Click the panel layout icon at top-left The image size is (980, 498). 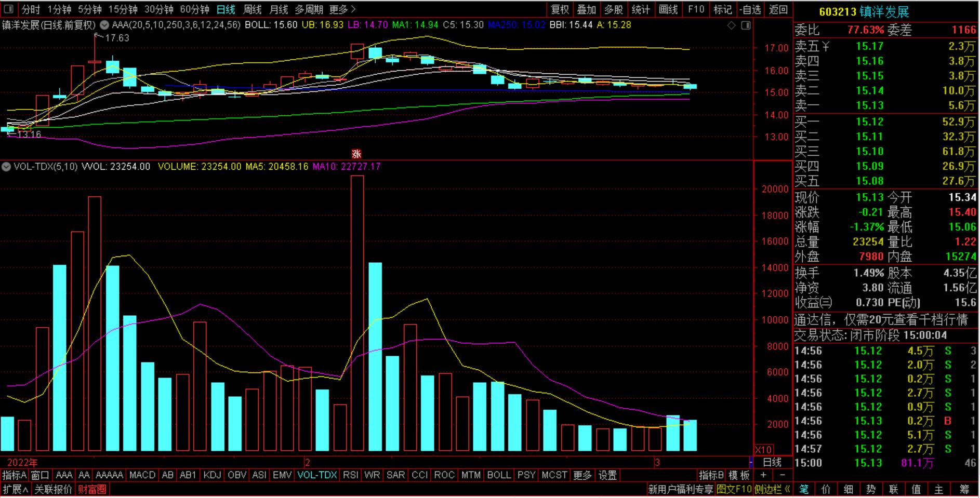coord(8,9)
